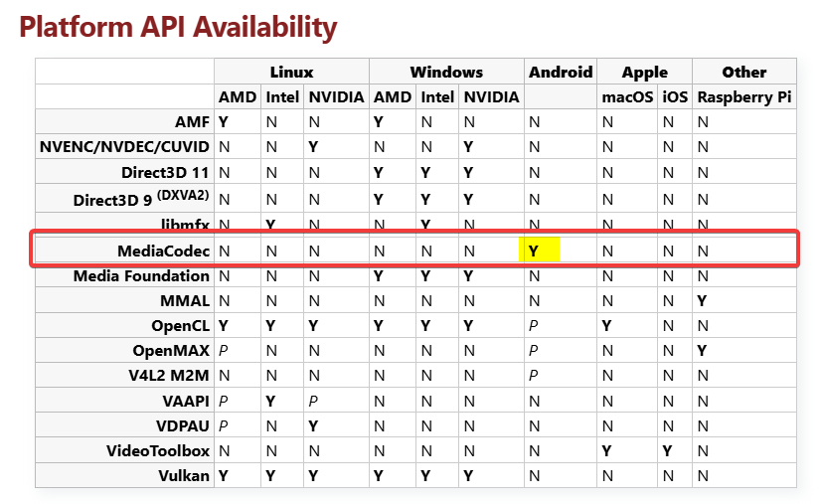Select the Other column group header
Viewport: 822px width, 504px height.
[x=744, y=72]
